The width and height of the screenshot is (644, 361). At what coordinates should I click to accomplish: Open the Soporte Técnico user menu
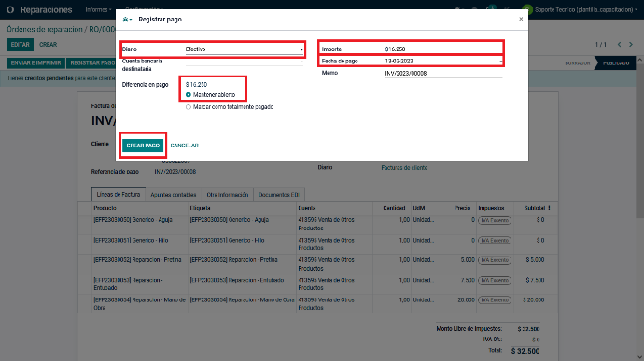click(586, 9)
